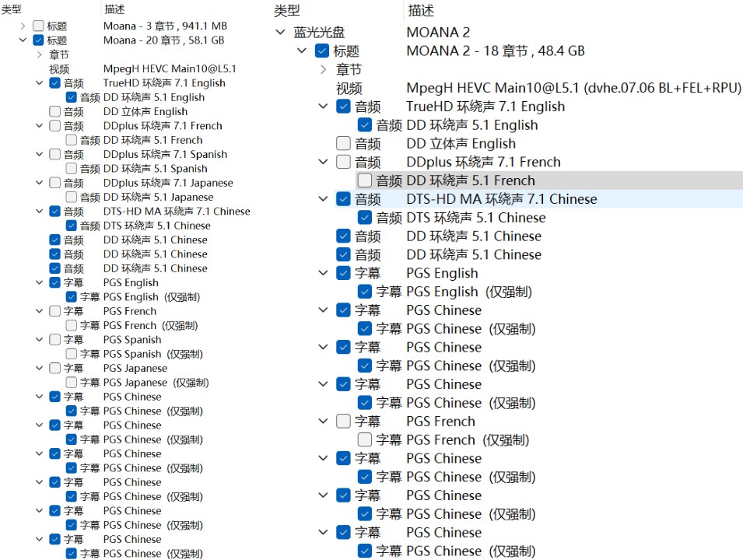Screen dimensions: 743x560
Task: Enable DDplus 7.1 Japanese audio track
Action: (55, 183)
